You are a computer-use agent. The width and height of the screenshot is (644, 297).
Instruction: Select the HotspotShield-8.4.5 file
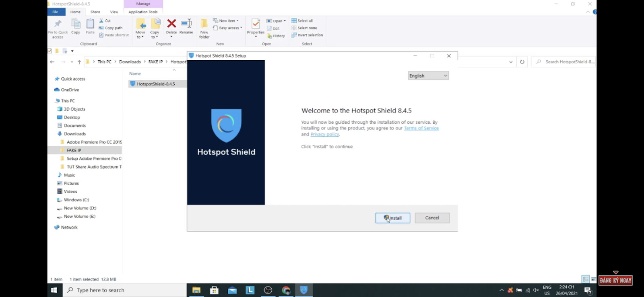[157, 84]
